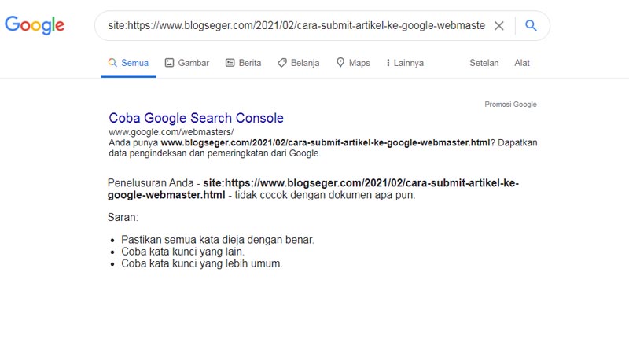The image size is (629, 364).
Task: Select the bold blogseger.com URL in the promo text
Action: click(x=326, y=142)
